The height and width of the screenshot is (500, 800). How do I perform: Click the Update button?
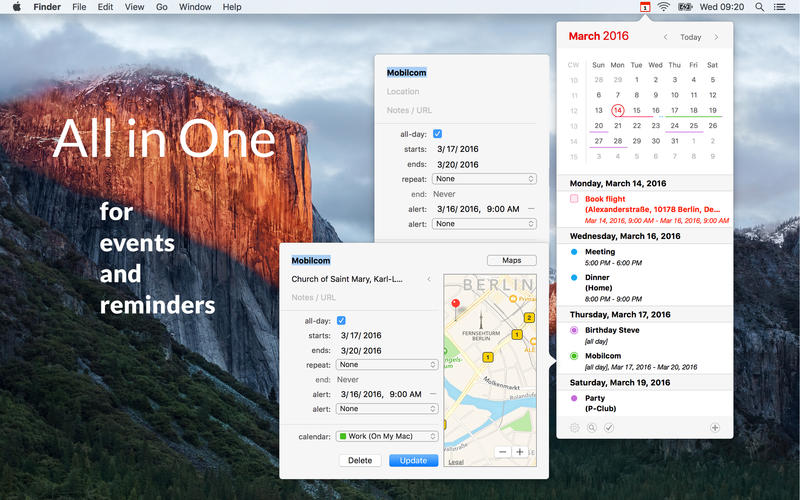click(x=413, y=460)
